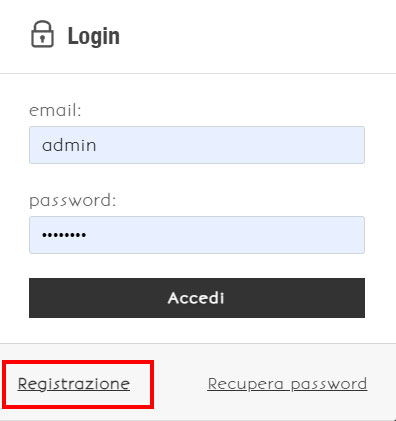Screen dimensions: 396x421
Task: Click the masked password dots
Action: (x=64, y=235)
